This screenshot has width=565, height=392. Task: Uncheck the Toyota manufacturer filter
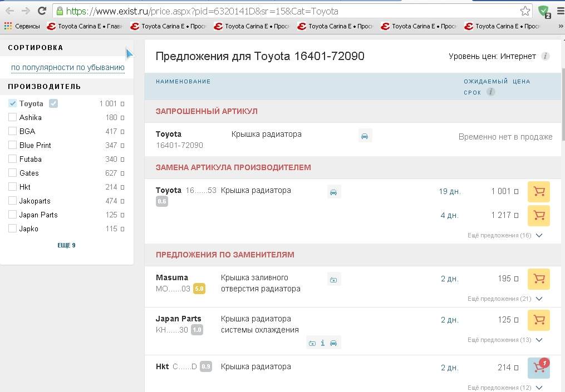tap(13, 103)
